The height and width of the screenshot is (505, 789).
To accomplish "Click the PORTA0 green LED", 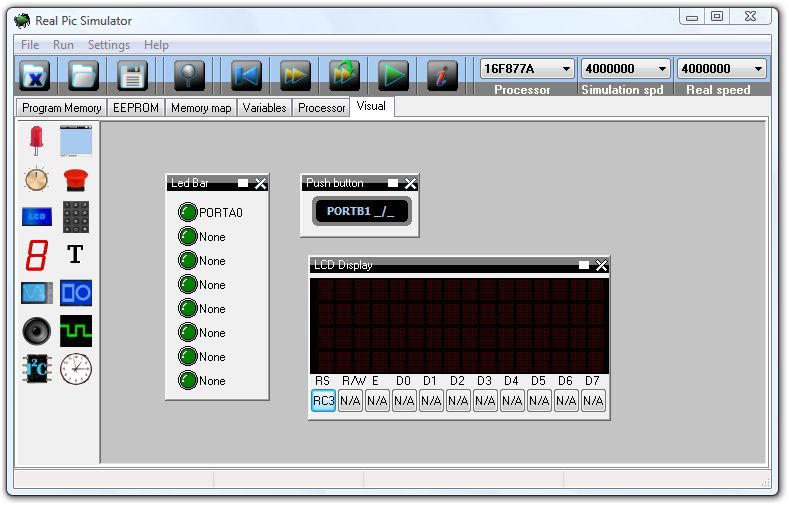I will coord(188,212).
